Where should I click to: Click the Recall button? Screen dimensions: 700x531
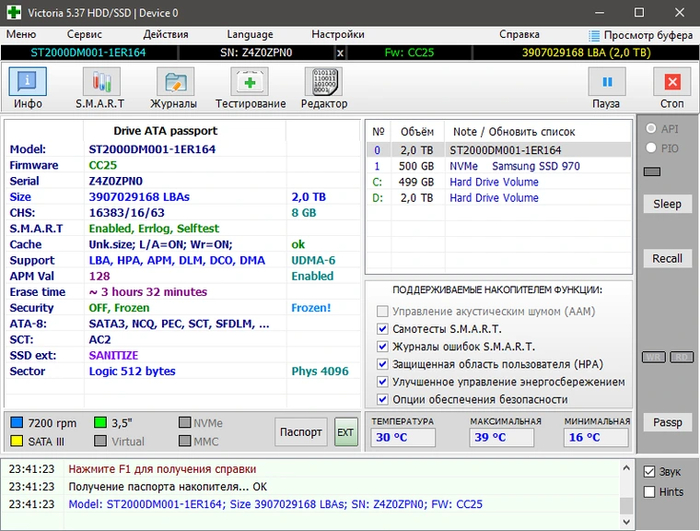click(667, 259)
